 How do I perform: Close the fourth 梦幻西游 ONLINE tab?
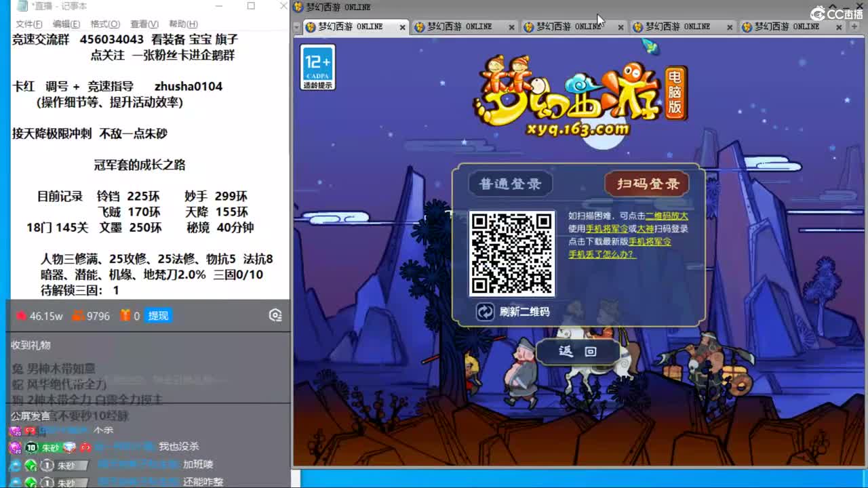(730, 27)
